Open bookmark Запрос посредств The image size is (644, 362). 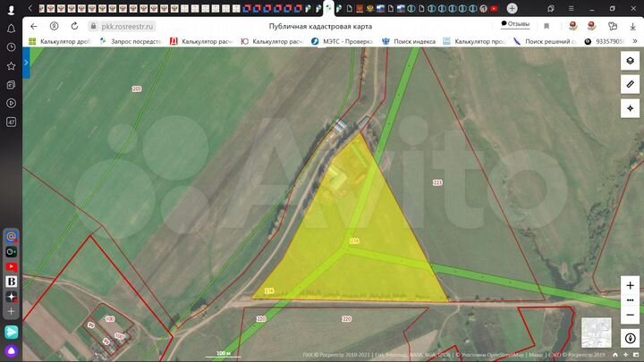(x=131, y=41)
